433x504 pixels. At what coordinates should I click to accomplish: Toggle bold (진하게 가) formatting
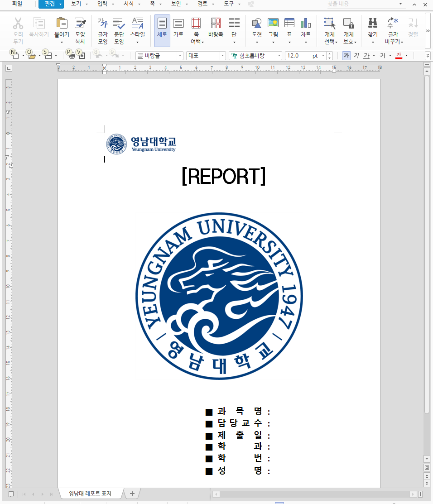(346, 56)
